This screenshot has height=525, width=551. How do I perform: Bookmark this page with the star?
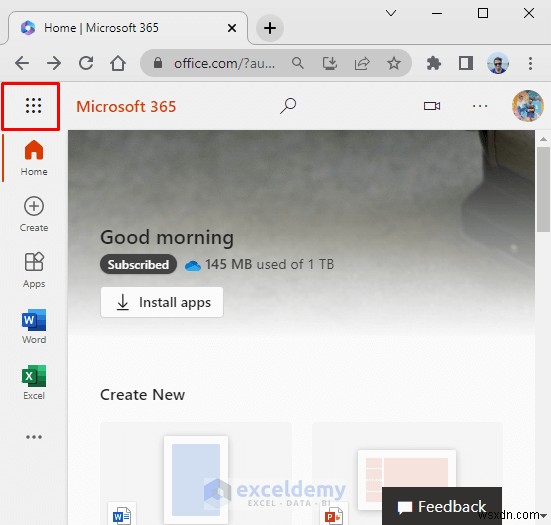394,63
